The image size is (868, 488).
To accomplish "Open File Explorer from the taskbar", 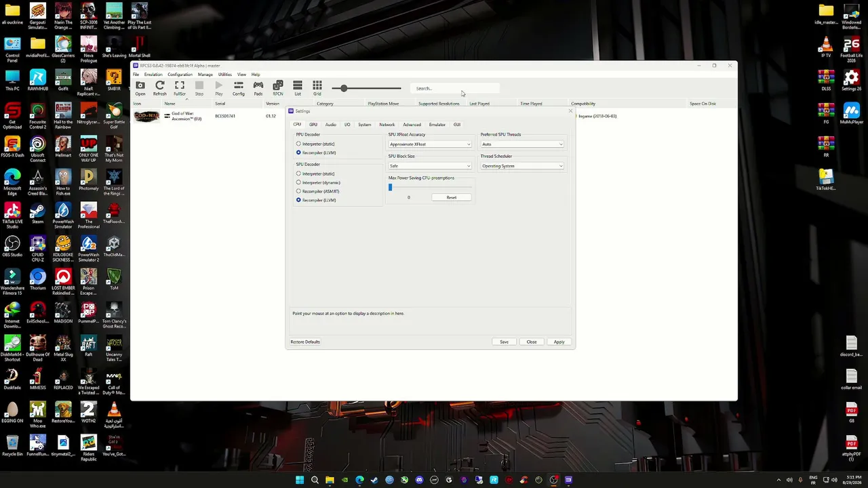I will pos(330,480).
